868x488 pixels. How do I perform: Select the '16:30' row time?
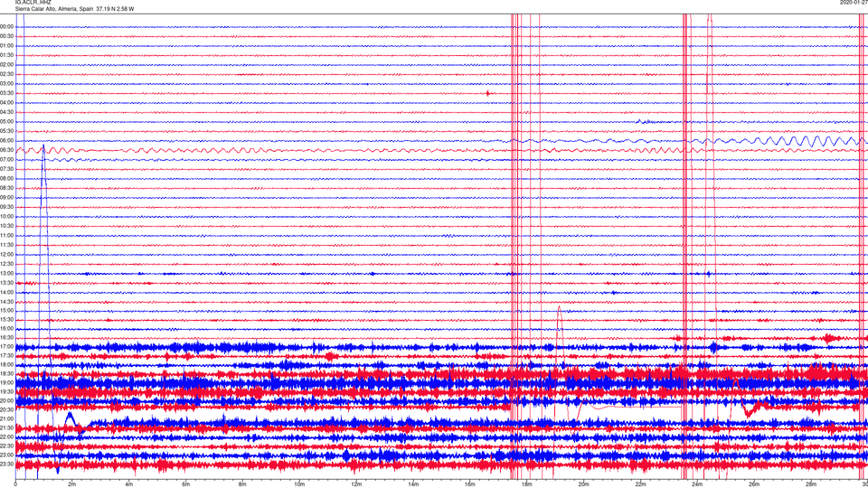click(6, 337)
